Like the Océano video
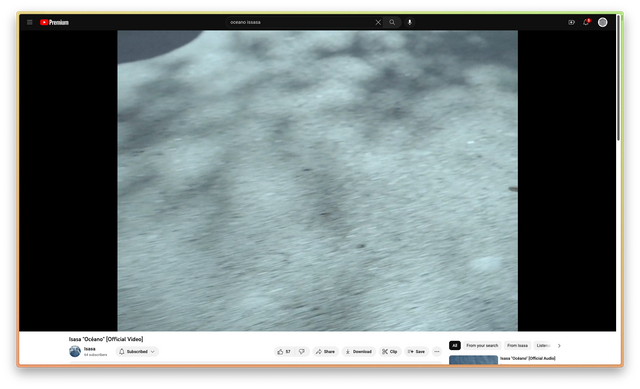640x389 pixels. pyautogui.click(x=284, y=351)
